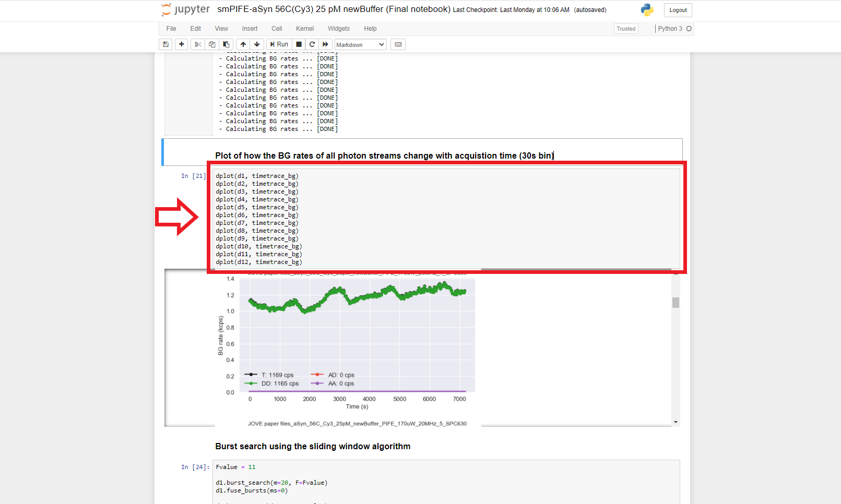Click the Logout button
The width and height of the screenshot is (841, 504).
678,10
